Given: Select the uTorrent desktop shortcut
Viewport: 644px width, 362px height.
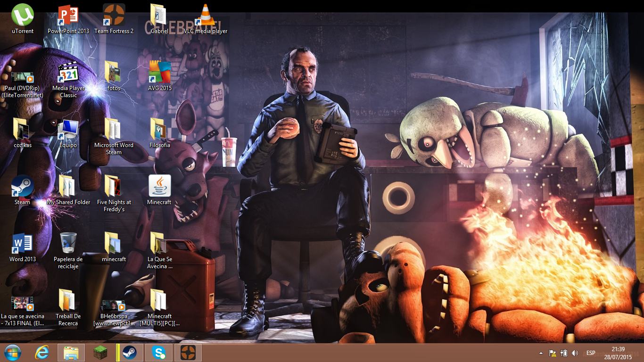Looking at the screenshot, I should (x=23, y=16).
